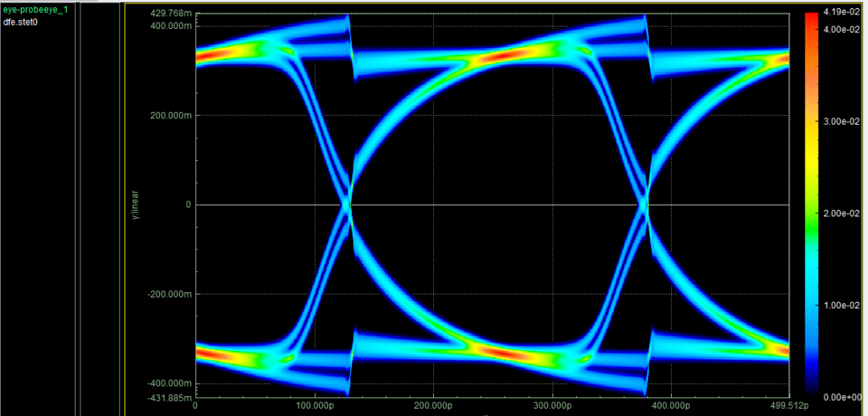Select the dfe.stet0 dataset label
Image resolution: width=868 pixels, height=416 pixels.
tap(20, 23)
